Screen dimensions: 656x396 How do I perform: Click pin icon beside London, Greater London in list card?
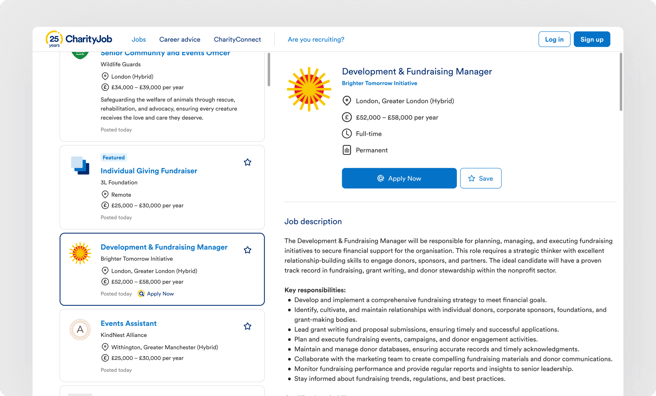(x=105, y=271)
